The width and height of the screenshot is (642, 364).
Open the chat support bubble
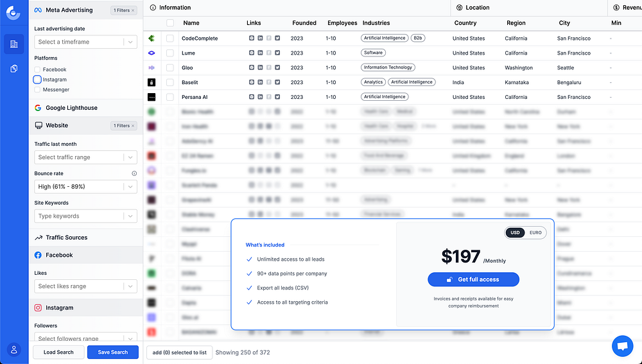click(x=622, y=346)
